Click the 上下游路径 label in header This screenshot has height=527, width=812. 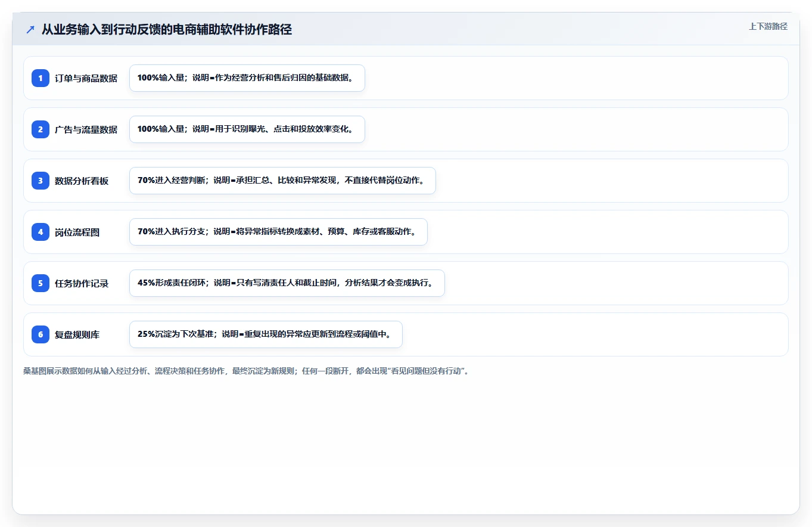coord(768,27)
